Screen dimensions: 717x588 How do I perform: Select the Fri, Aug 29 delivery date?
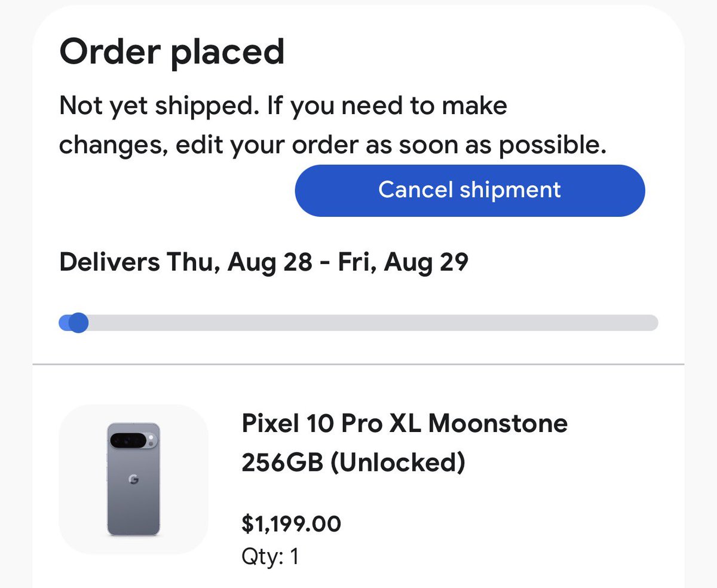pos(403,262)
